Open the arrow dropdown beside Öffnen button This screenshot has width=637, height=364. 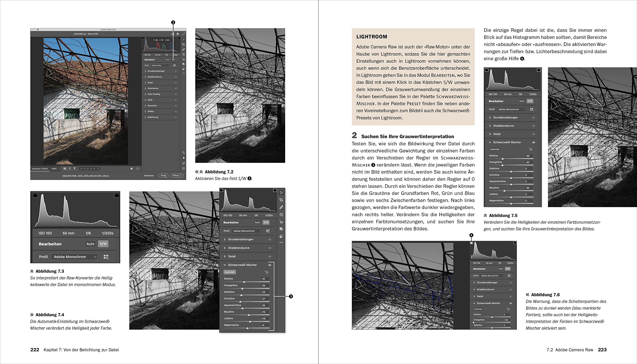tap(182, 176)
